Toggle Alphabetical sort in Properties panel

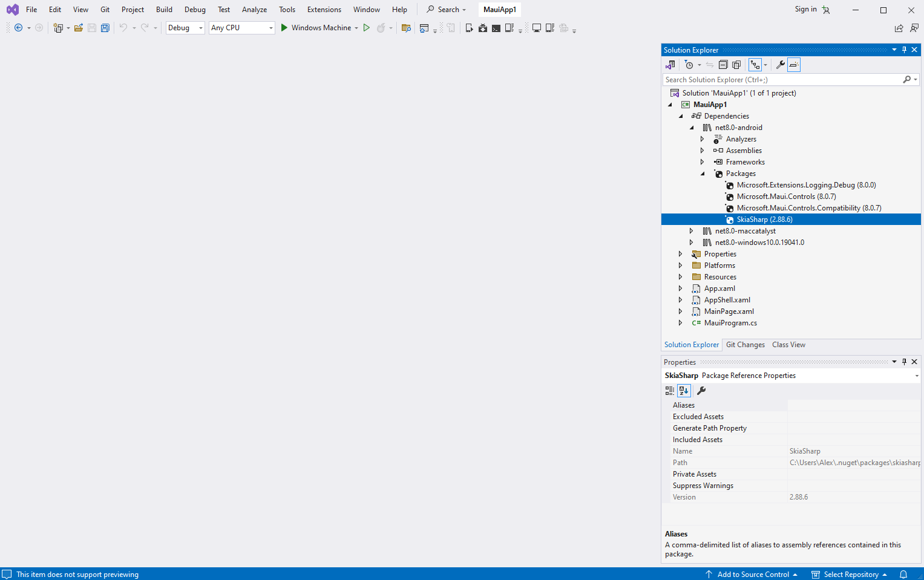coord(684,391)
